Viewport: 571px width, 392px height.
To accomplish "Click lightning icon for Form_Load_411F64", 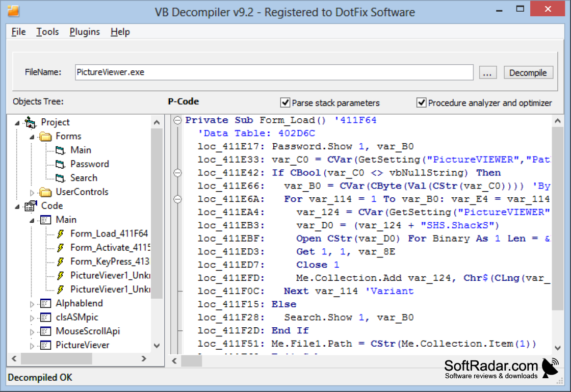I will point(61,233).
